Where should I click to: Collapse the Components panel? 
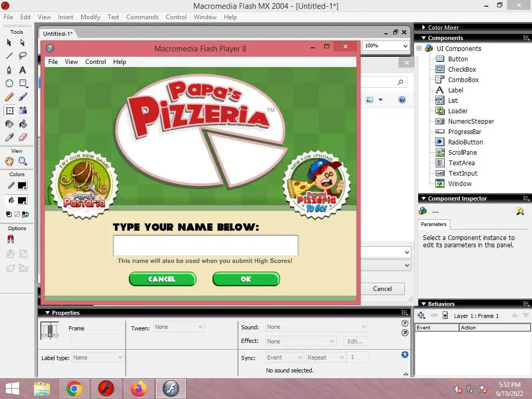coord(424,37)
